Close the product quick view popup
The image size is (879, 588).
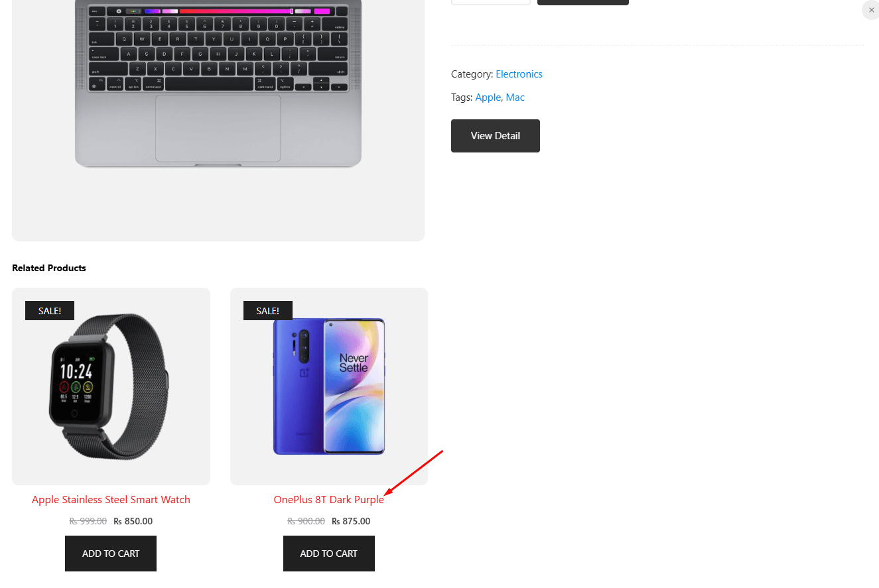tap(870, 10)
